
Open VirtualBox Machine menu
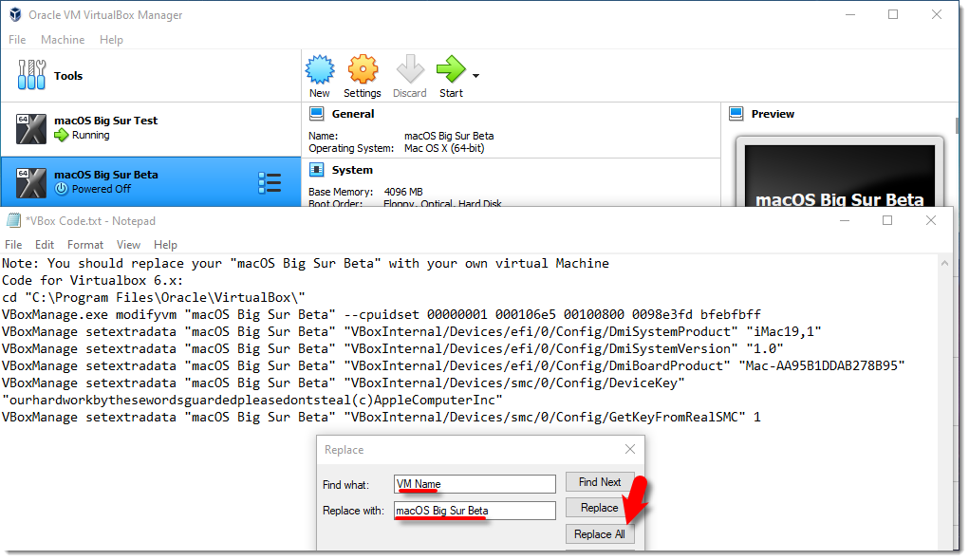[x=63, y=40]
